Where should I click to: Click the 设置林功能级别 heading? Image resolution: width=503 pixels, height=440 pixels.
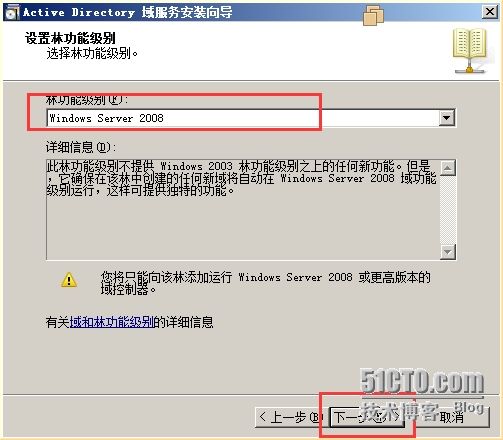click(70, 38)
